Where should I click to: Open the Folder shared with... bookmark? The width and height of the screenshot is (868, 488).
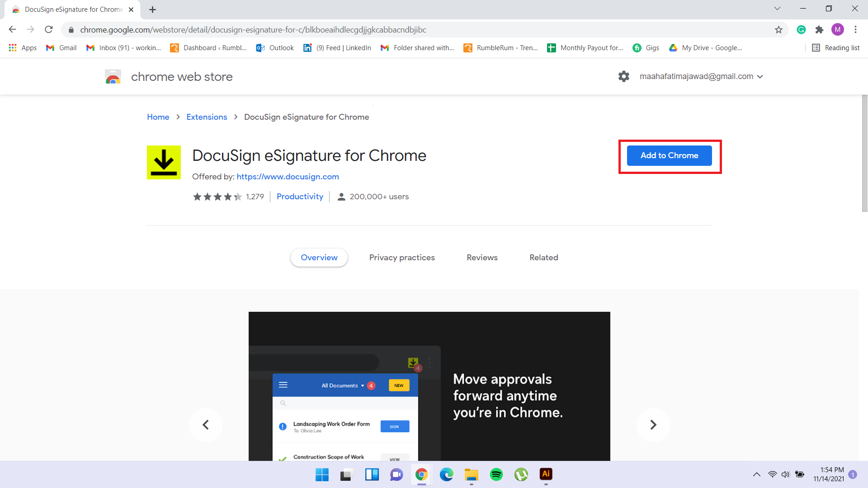point(417,48)
